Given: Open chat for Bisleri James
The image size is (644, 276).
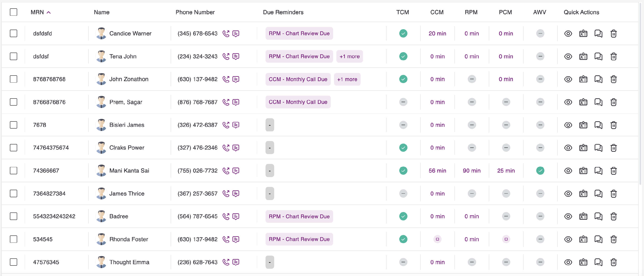Looking at the screenshot, I should [x=598, y=125].
